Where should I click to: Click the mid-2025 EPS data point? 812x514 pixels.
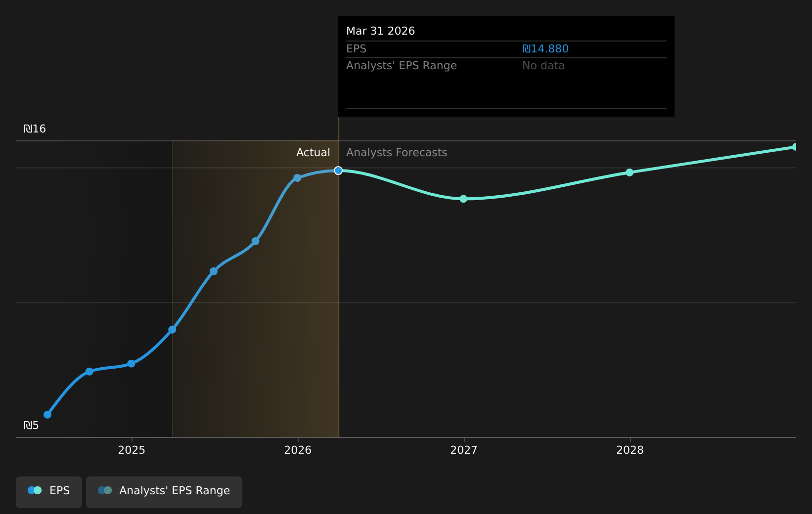tap(214, 271)
